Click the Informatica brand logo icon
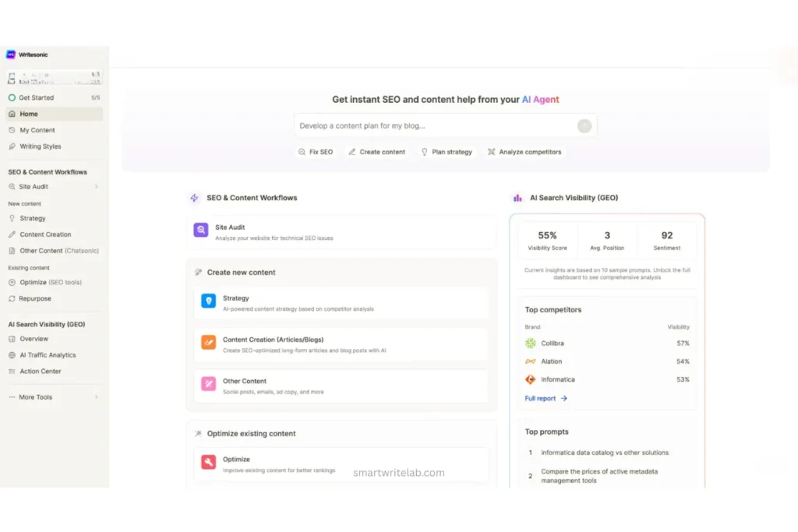Viewport: 798px width, 532px height. click(x=530, y=380)
